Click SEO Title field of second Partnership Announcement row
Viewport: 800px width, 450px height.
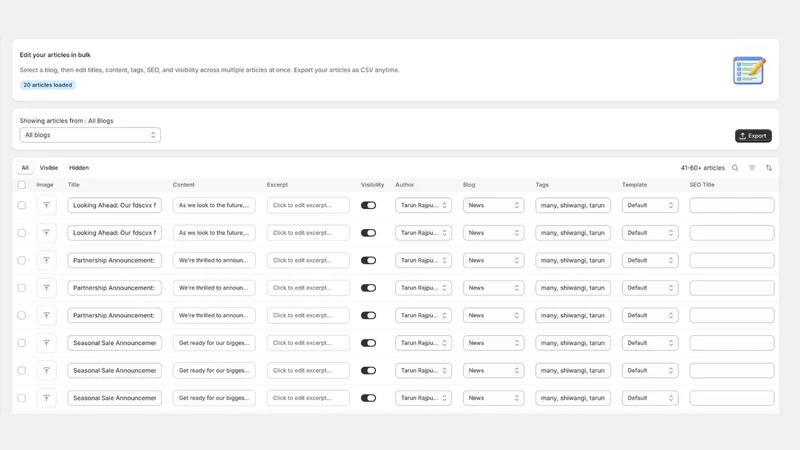click(x=732, y=288)
